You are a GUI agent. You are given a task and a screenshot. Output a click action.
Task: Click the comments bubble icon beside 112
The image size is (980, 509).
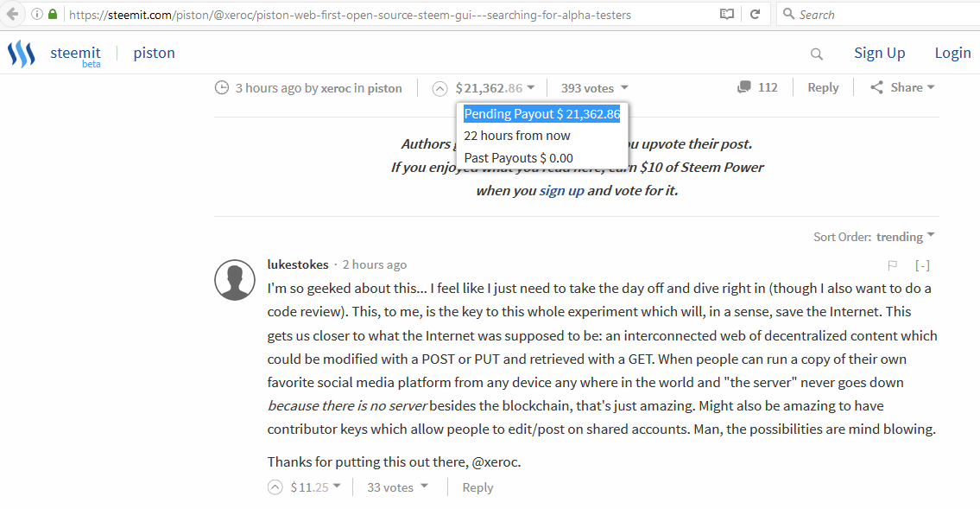[743, 87]
